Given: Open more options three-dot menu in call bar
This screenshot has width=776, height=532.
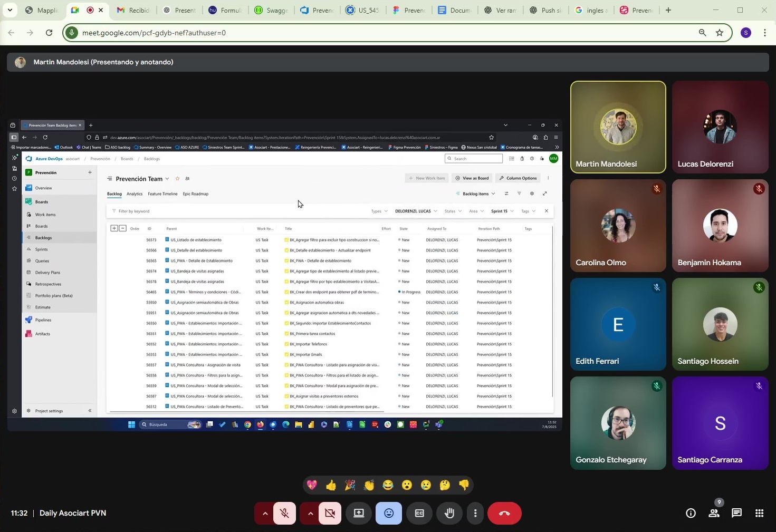Looking at the screenshot, I should point(475,513).
